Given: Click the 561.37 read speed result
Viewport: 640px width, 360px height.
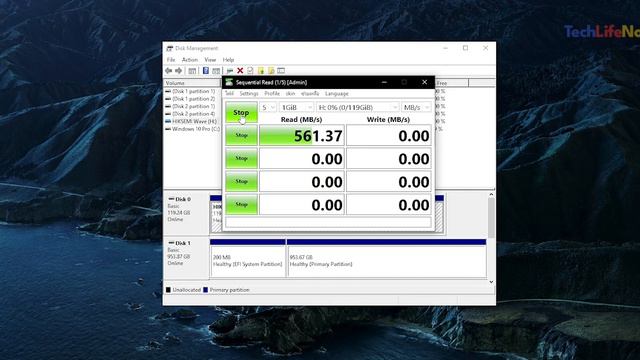Looking at the screenshot, I should point(302,136).
